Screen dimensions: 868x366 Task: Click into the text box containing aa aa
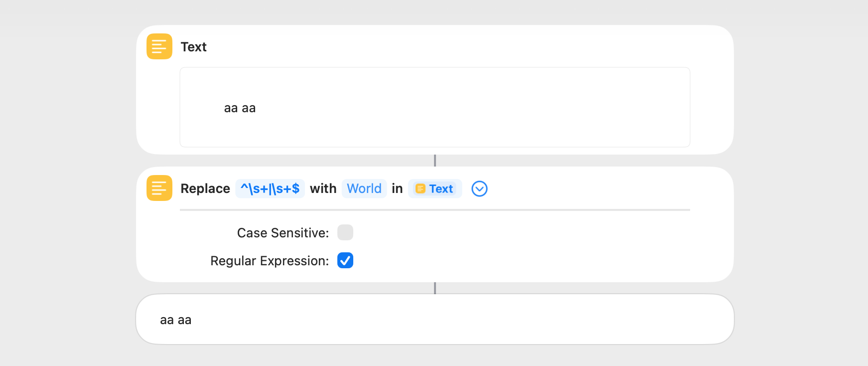click(434, 107)
